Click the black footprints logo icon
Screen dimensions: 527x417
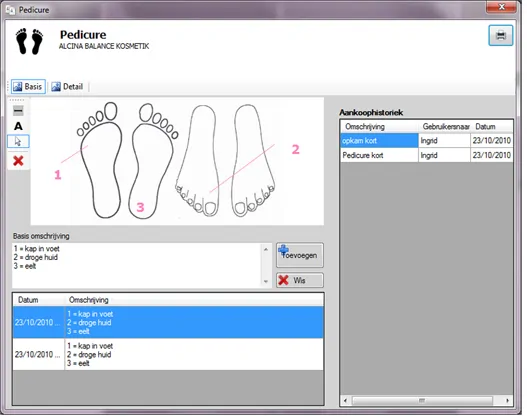(x=30, y=41)
